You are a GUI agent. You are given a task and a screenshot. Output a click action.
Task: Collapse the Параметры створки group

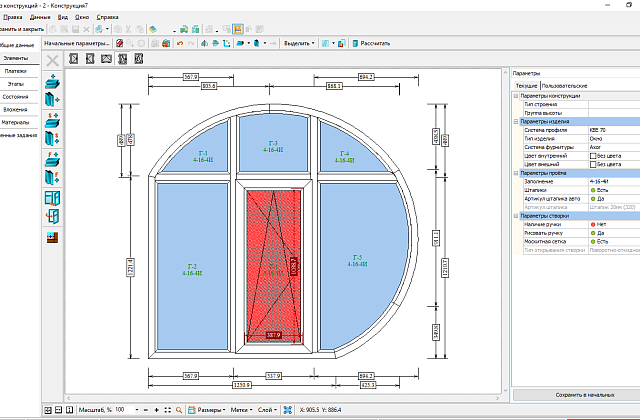tap(516, 216)
